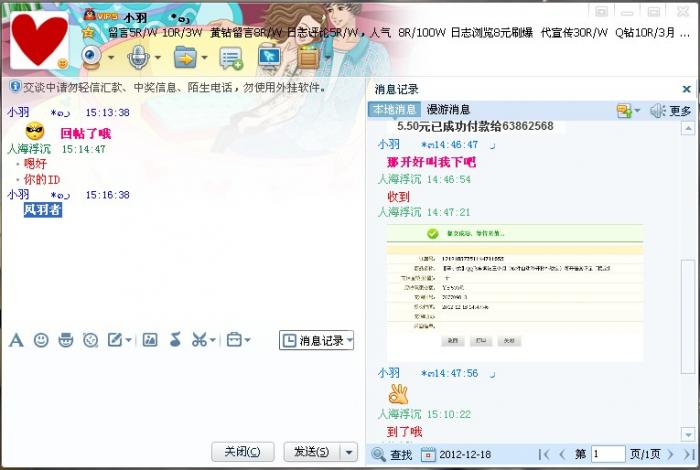Screen dimensions: 700x470
Task: Click the 发送(S) send button
Action: (312, 452)
